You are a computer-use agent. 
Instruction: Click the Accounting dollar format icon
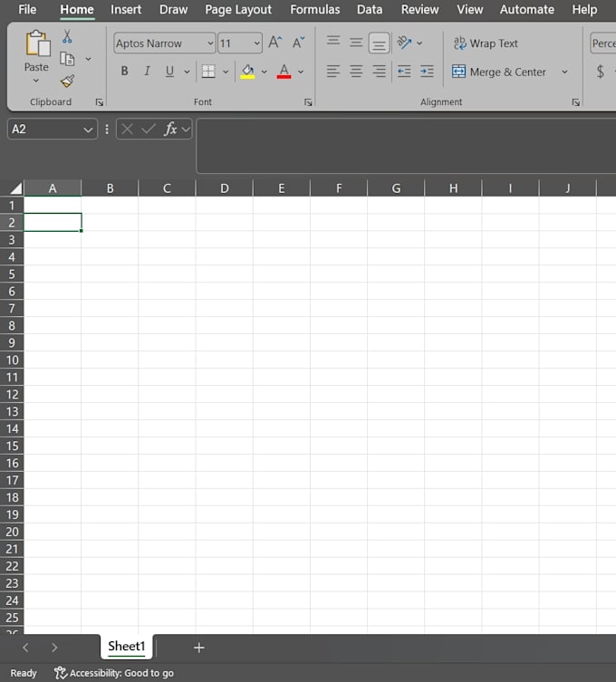(601, 71)
